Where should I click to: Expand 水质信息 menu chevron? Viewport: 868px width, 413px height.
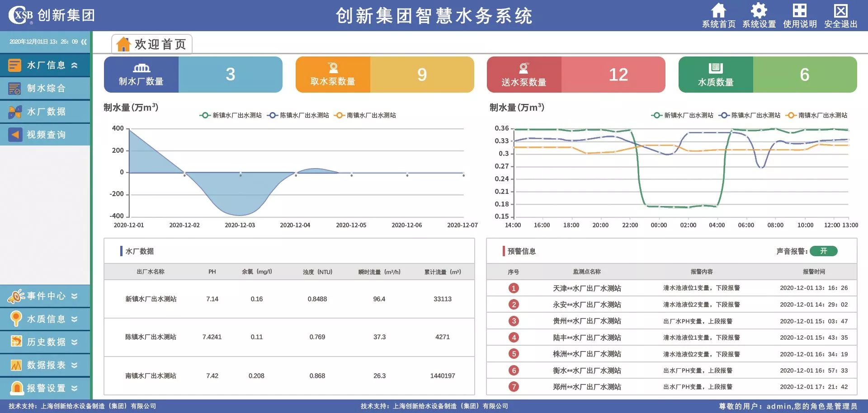point(75,319)
